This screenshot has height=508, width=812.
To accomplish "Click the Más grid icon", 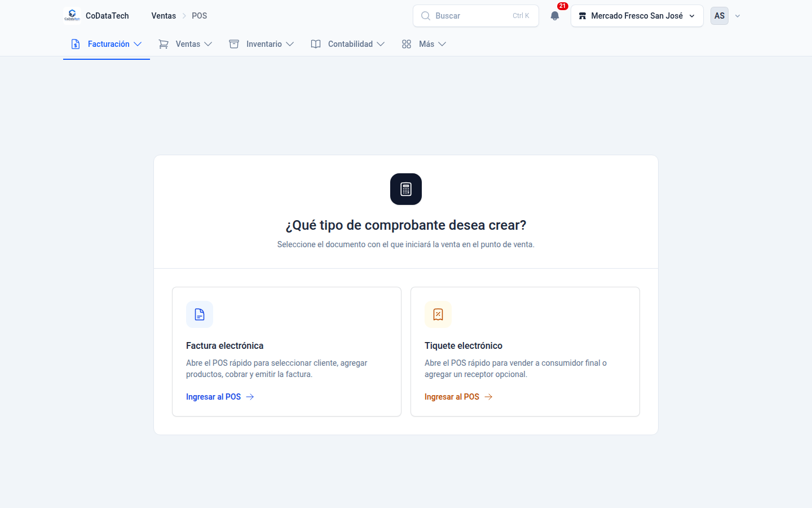I will (407, 44).
